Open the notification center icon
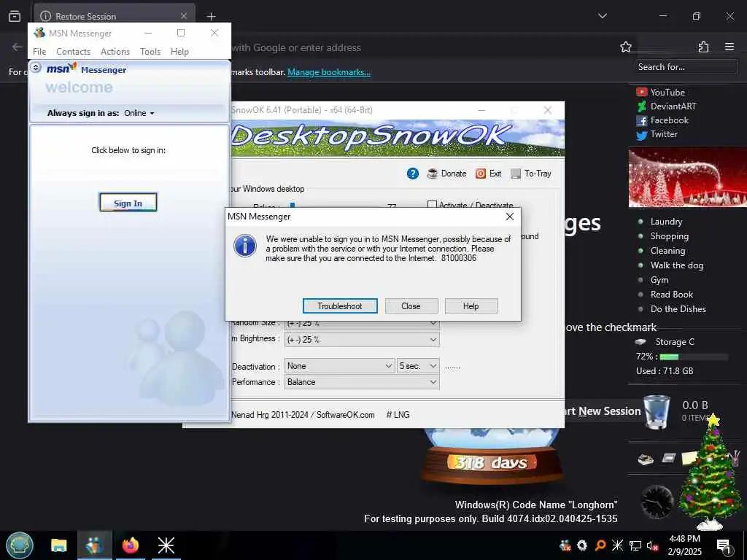Viewport: 747px width, 560px height. tap(724, 546)
